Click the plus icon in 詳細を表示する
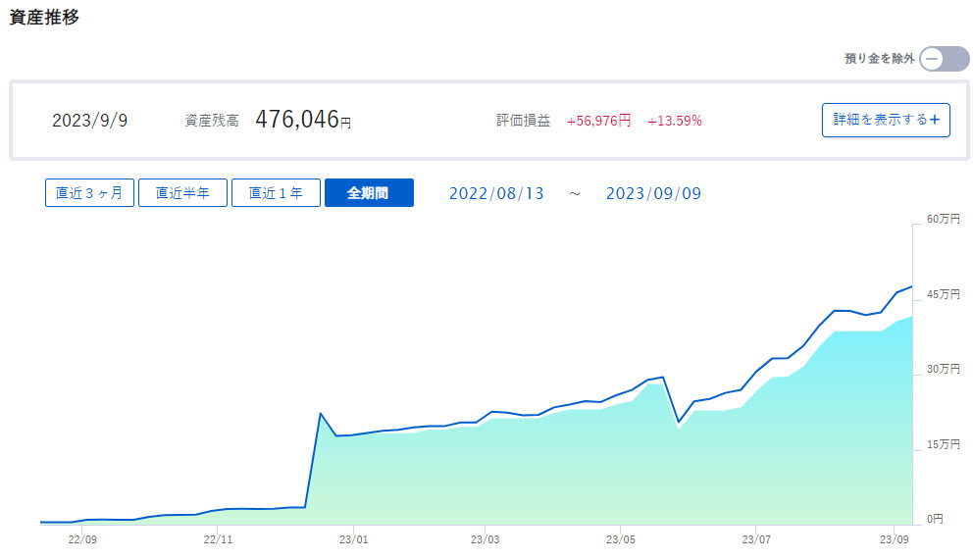 (x=935, y=121)
